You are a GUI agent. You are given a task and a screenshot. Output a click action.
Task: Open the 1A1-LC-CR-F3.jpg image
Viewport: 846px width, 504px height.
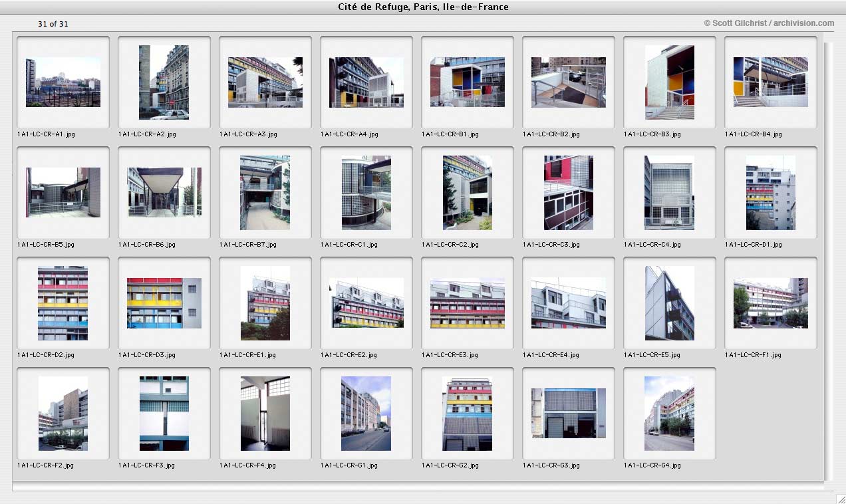[x=164, y=414]
